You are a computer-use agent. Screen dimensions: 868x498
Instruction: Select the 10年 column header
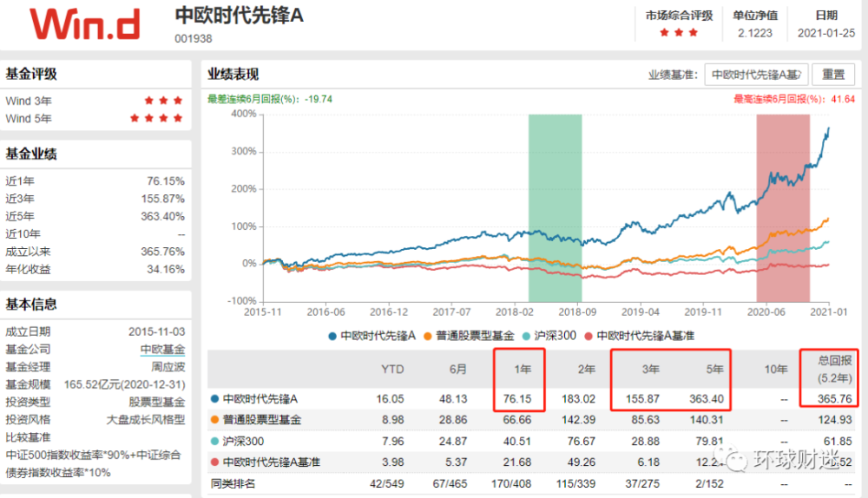point(775,369)
